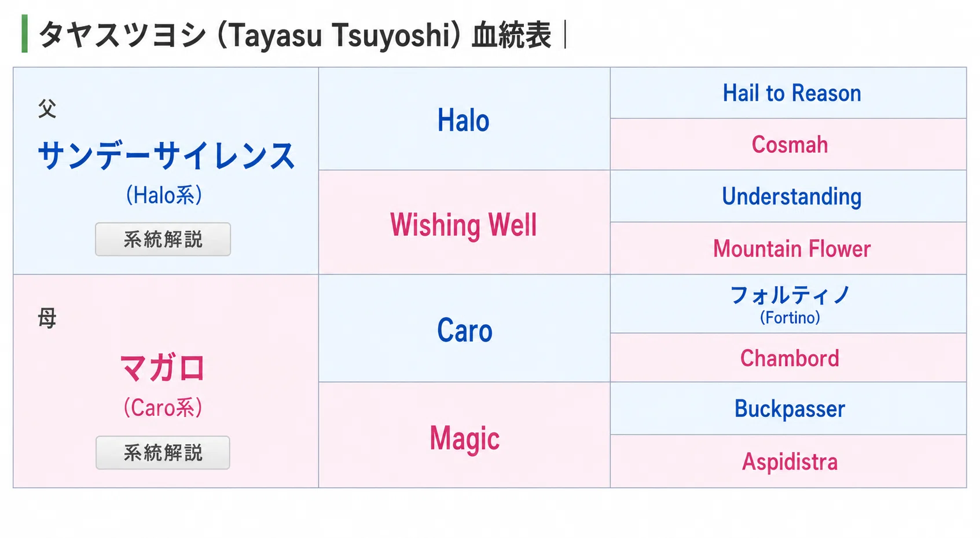The height and width of the screenshot is (538, 980).
Task: Click the Cosmah link
Action: (x=790, y=145)
